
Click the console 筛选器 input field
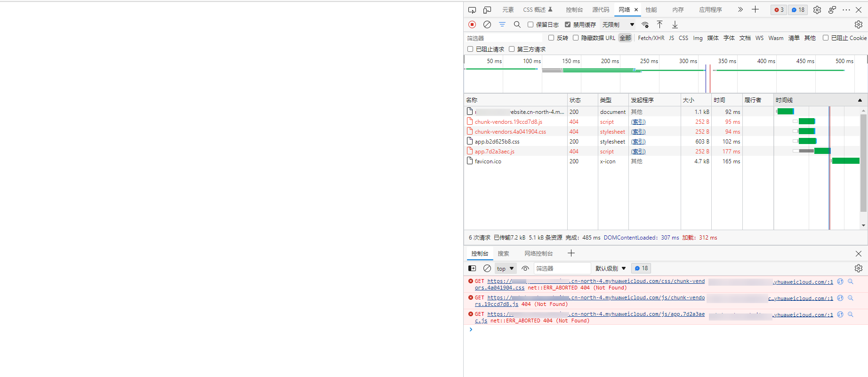(x=562, y=268)
